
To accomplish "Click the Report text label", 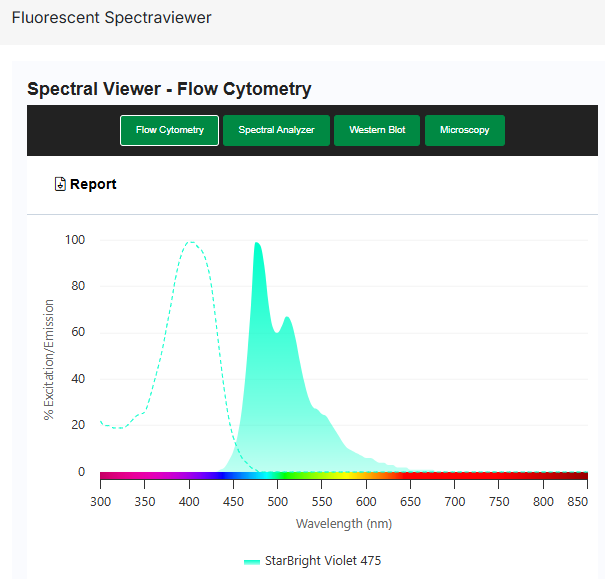I will [x=93, y=184].
